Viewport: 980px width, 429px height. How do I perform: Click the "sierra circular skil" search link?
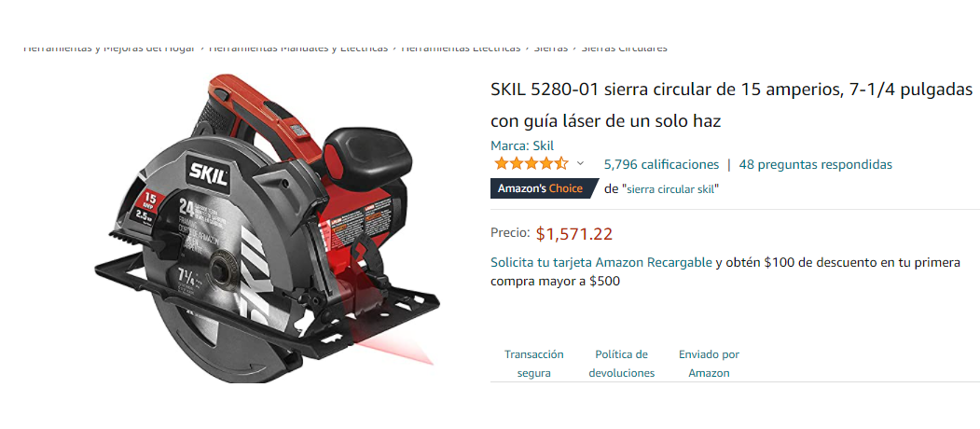(672, 189)
